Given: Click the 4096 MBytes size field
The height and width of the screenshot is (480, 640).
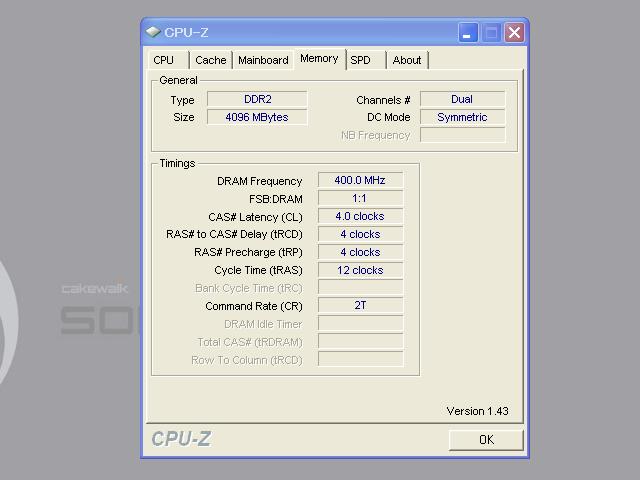Looking at the screenshot, I should click(x=257, y=117).
